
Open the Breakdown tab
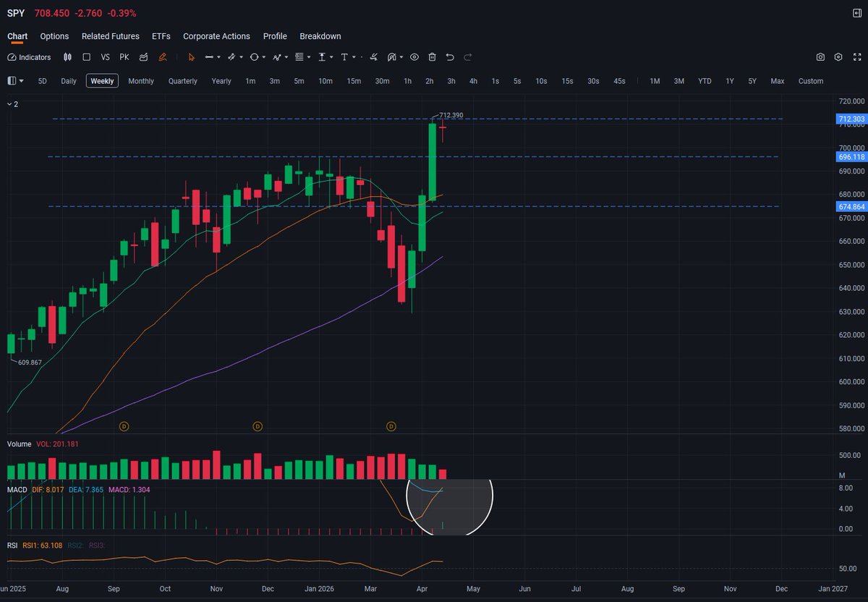coord(320,36)
